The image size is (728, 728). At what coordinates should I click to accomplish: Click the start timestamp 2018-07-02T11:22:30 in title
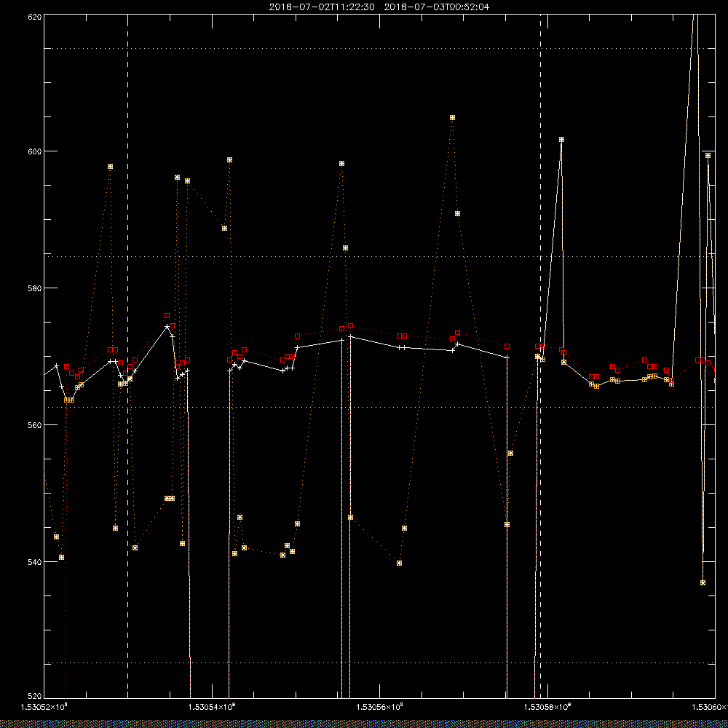pos(322,7)
